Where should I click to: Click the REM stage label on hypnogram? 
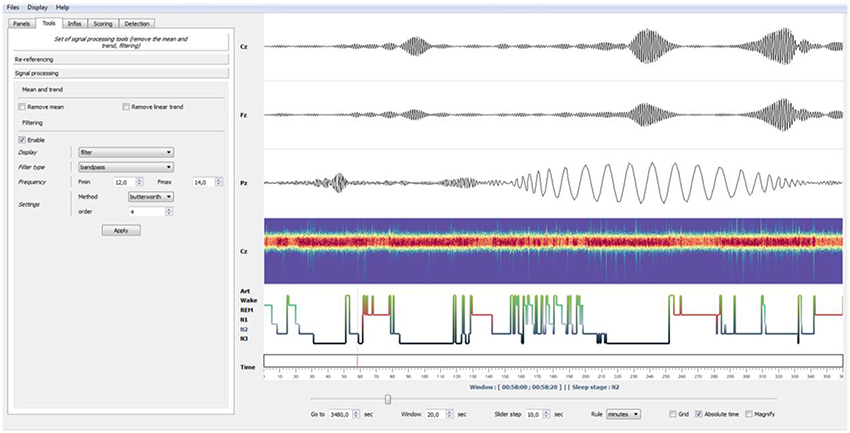click(247, 309)
